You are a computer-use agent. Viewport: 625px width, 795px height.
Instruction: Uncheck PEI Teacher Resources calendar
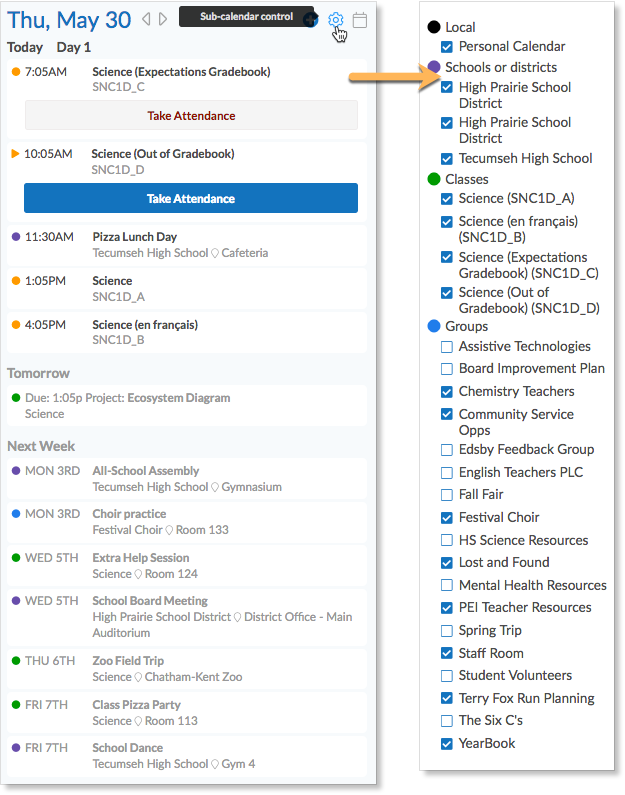tap(447, 608)
